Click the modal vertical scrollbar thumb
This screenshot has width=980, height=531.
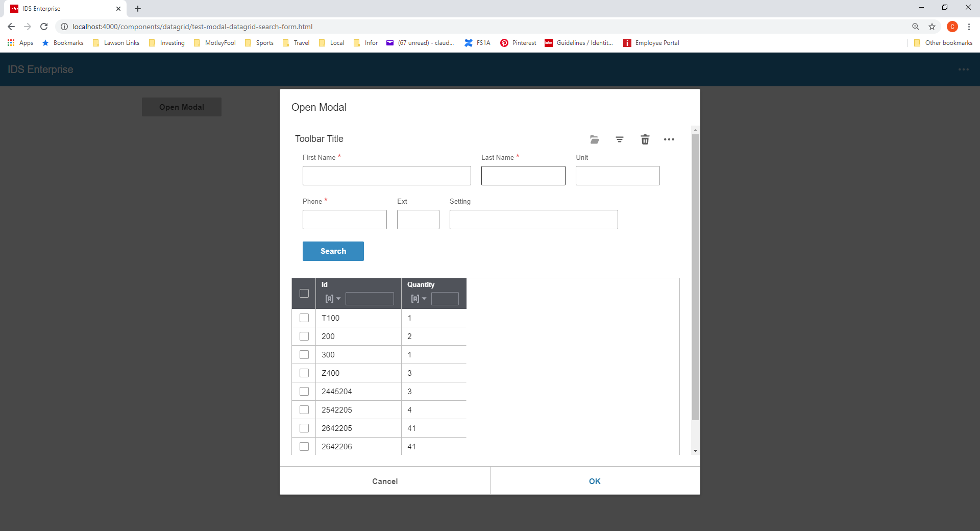[695, 277]
